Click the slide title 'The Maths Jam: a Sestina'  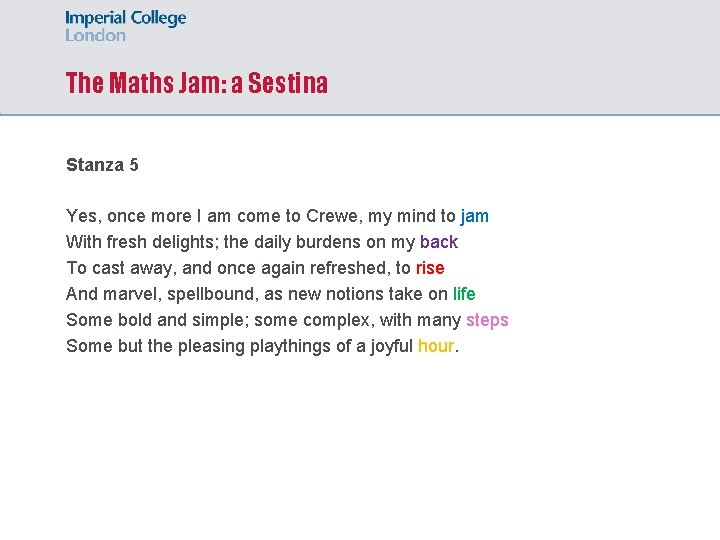[x=196, y=83]
